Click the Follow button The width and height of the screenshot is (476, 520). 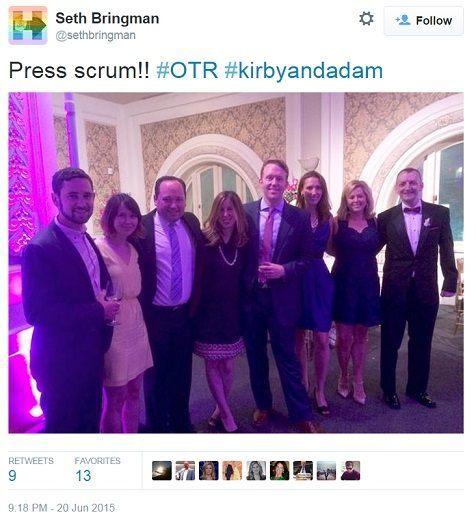point(423,21)
